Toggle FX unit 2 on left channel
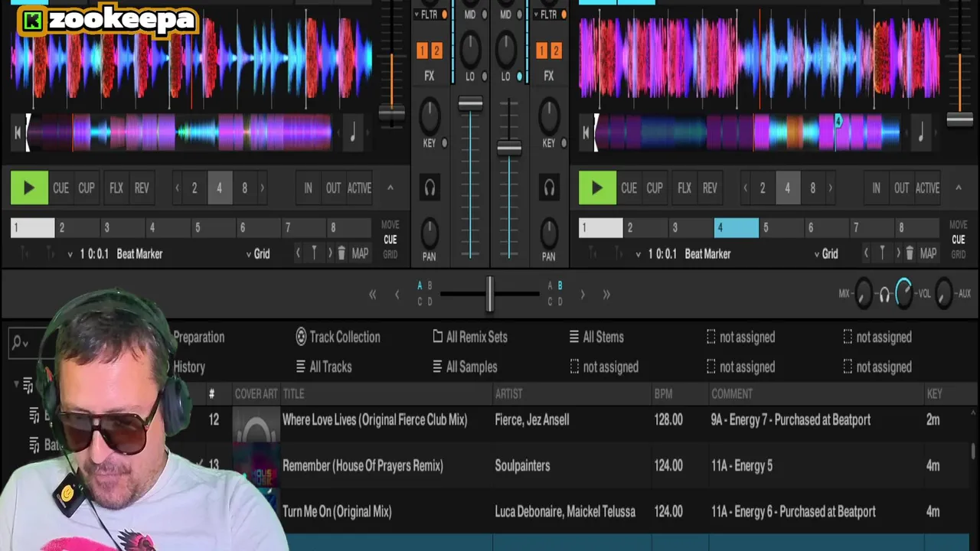 click(x=436, y=51)
